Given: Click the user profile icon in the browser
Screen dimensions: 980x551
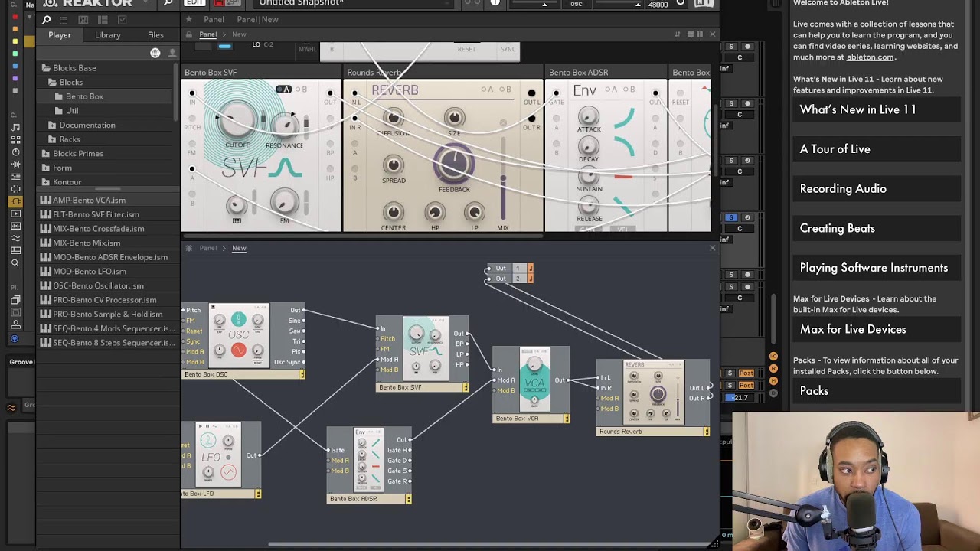Looking at the screenshot, I should [171, 53].
